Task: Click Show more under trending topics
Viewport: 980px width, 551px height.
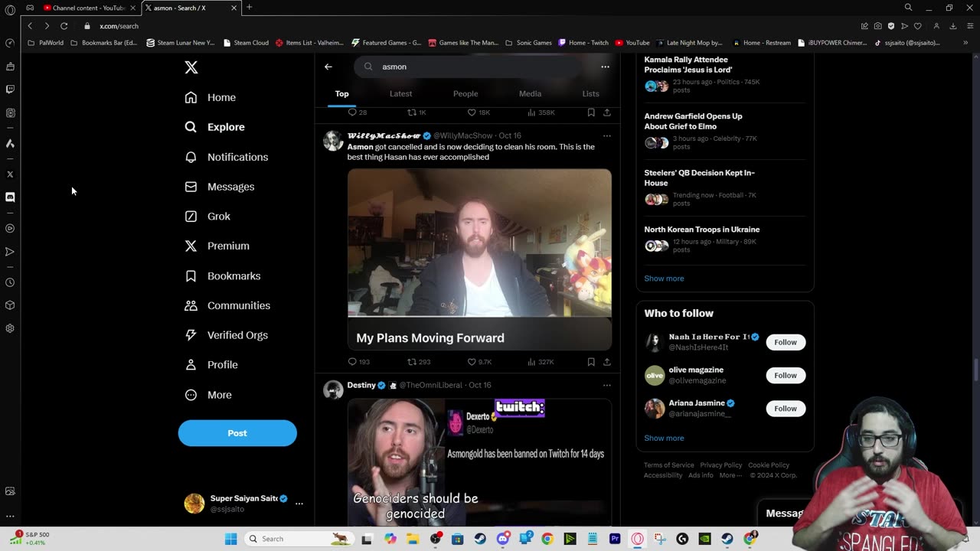Action: (664, 279)
